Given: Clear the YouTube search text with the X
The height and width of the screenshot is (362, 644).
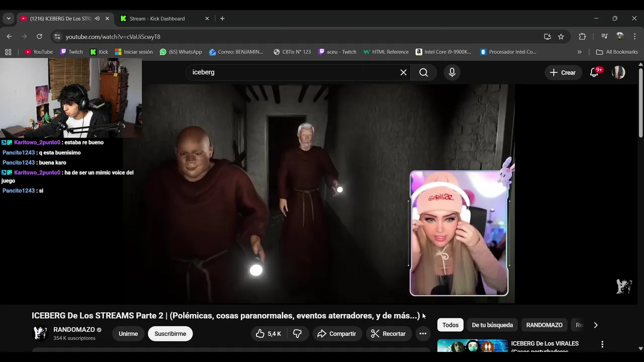Looking at the screenshot, I should [x=404, y=72].
